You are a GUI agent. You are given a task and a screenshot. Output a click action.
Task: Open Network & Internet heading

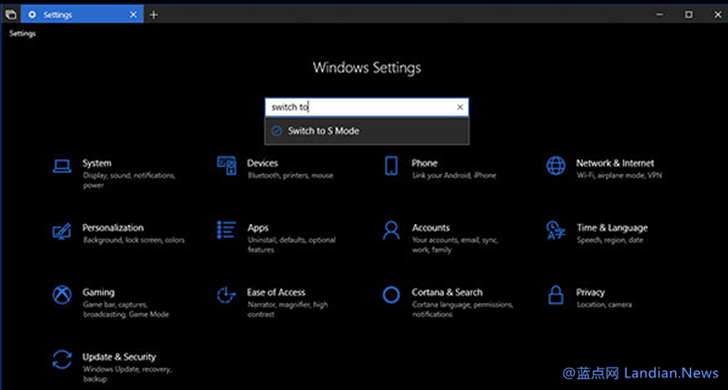615,163
